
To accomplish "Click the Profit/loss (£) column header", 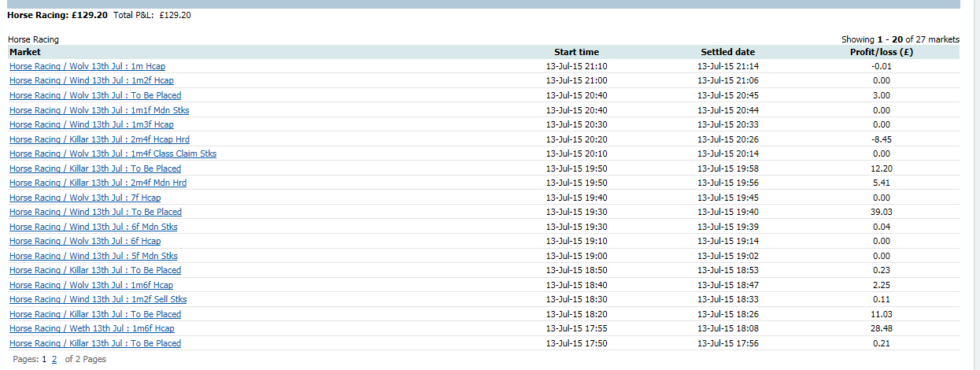I will point(882,52).
